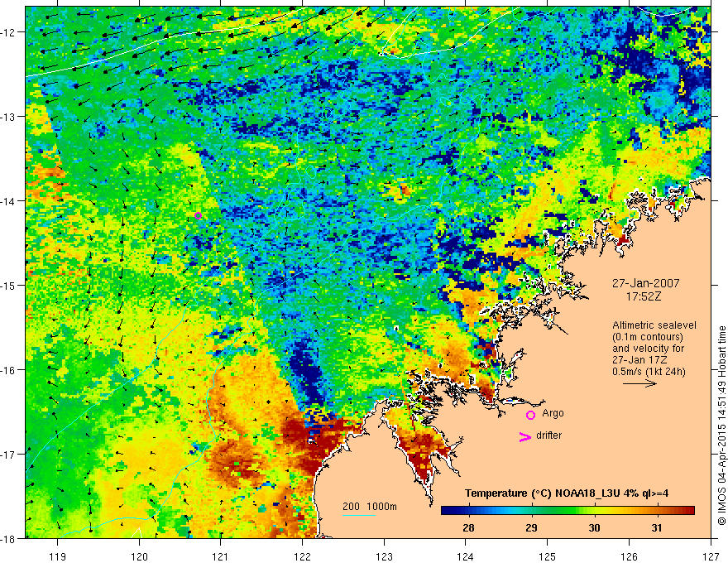728x563 pixels.
Task: Click the '28' colorbar label
Action: 468,528
